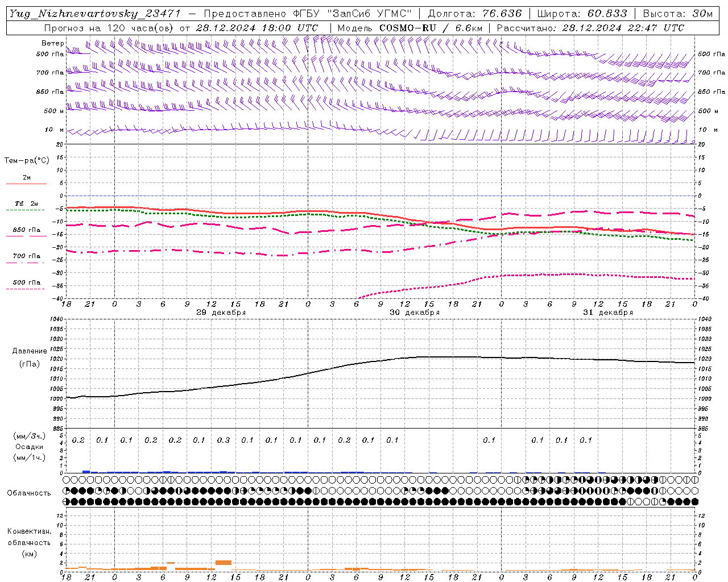Click the '0.3' precipitation value

point(224,440)
